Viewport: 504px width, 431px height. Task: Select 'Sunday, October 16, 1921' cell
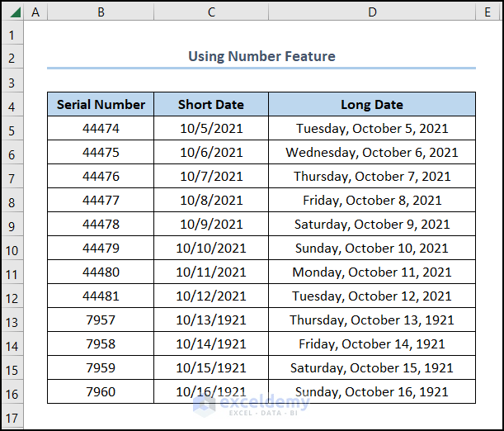point(372,391)
